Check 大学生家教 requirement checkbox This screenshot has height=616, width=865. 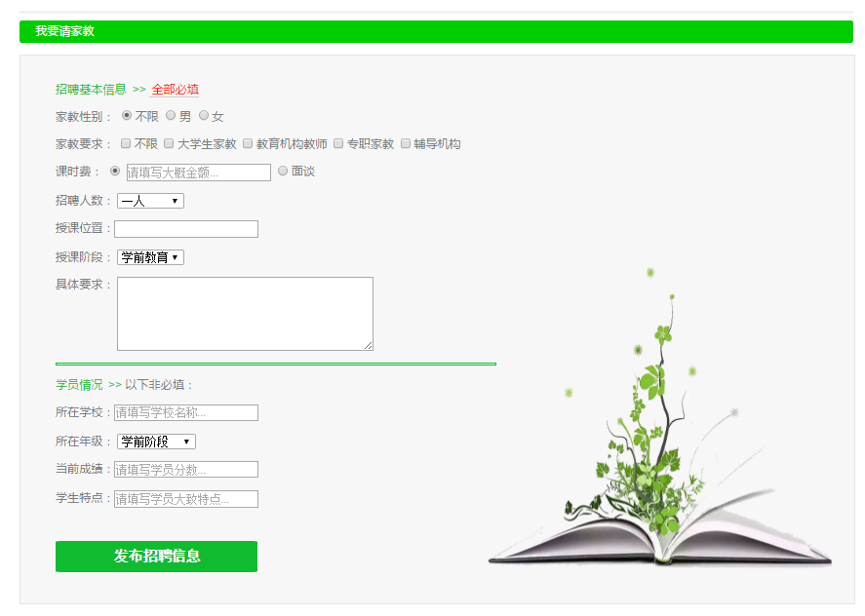[169, 143]
